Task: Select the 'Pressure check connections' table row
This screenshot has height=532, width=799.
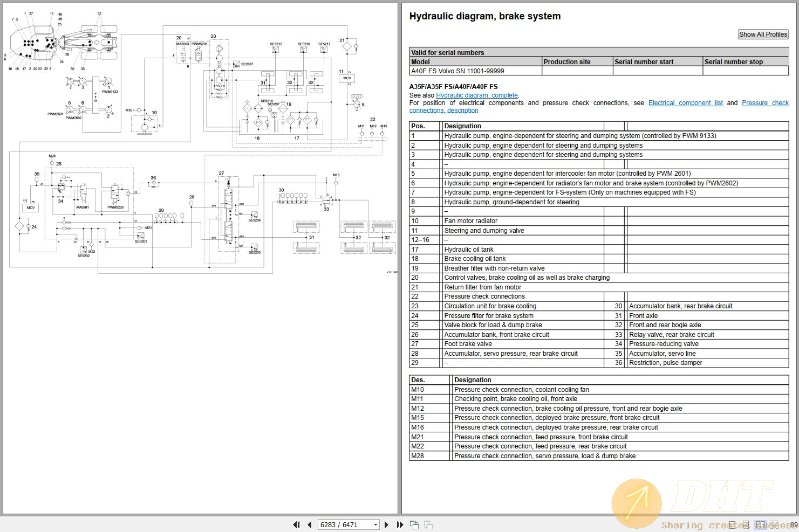Action: [x=599, y=296]
